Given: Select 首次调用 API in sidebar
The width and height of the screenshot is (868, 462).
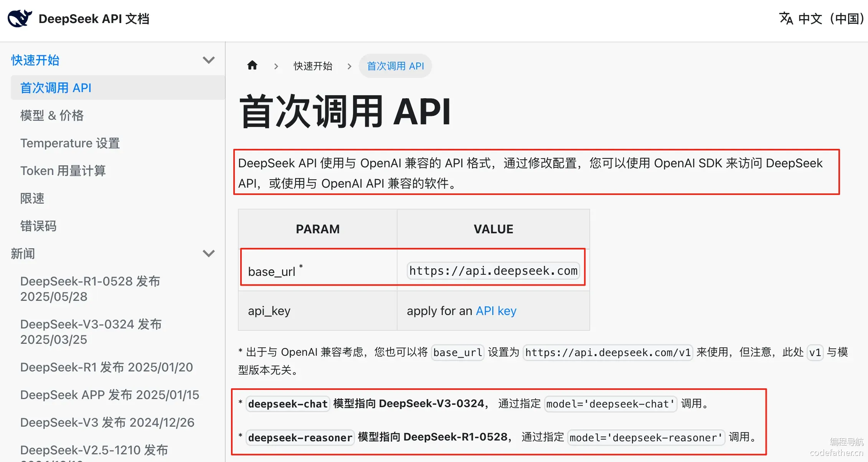Looking at the screenshot, I should [118, 88].
